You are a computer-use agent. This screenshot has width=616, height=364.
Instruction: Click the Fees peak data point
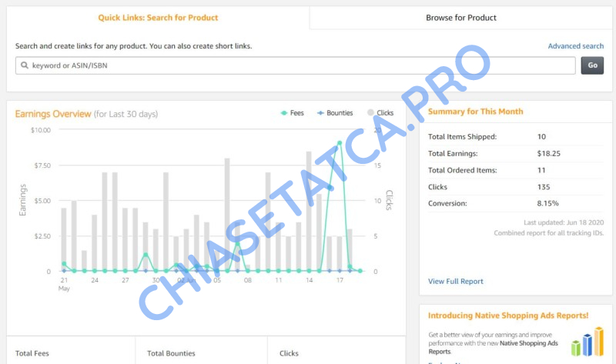340,143
